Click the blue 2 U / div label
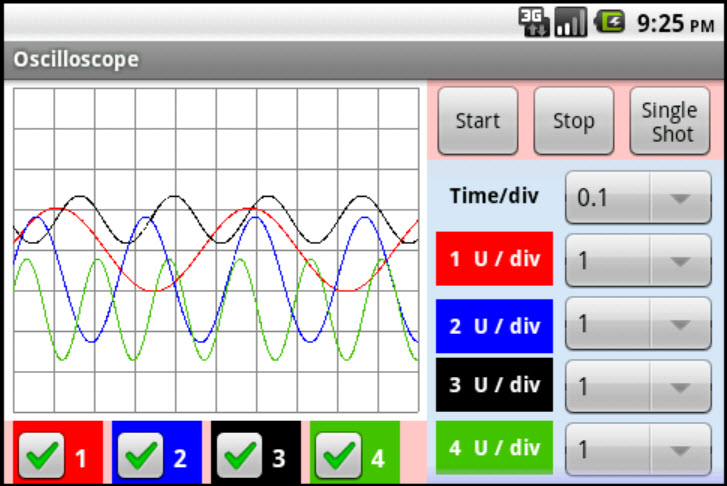 [x=494, y=326]
